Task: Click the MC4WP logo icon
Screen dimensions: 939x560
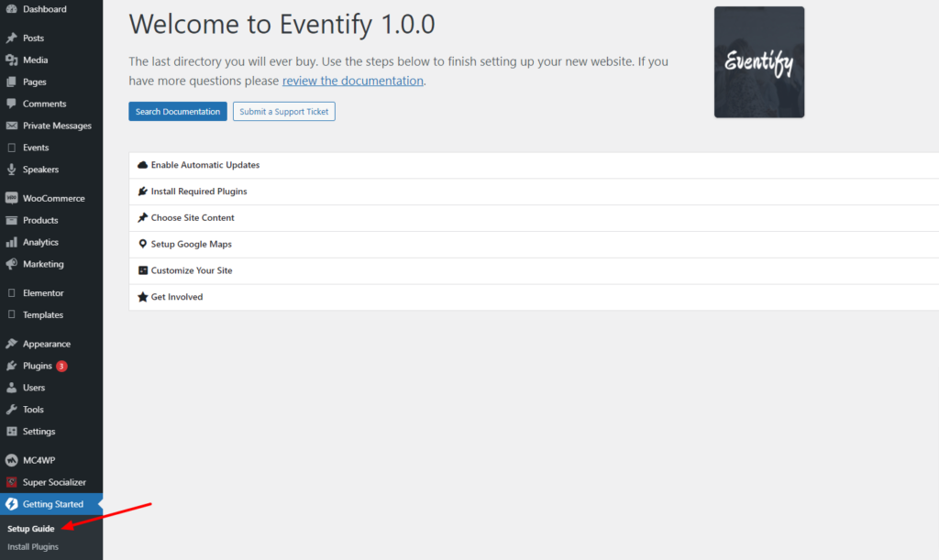Action: pyautogui.click(x=11, y=460)
